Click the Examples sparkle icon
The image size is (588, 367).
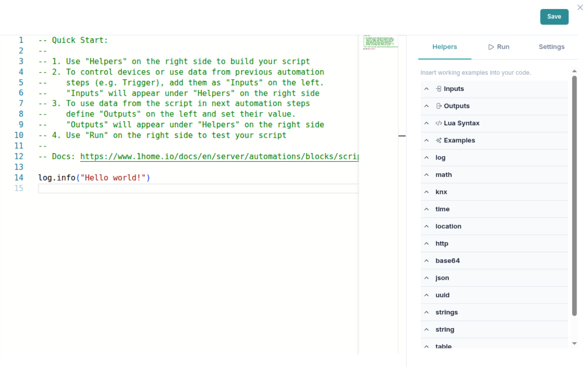(438, 140)
